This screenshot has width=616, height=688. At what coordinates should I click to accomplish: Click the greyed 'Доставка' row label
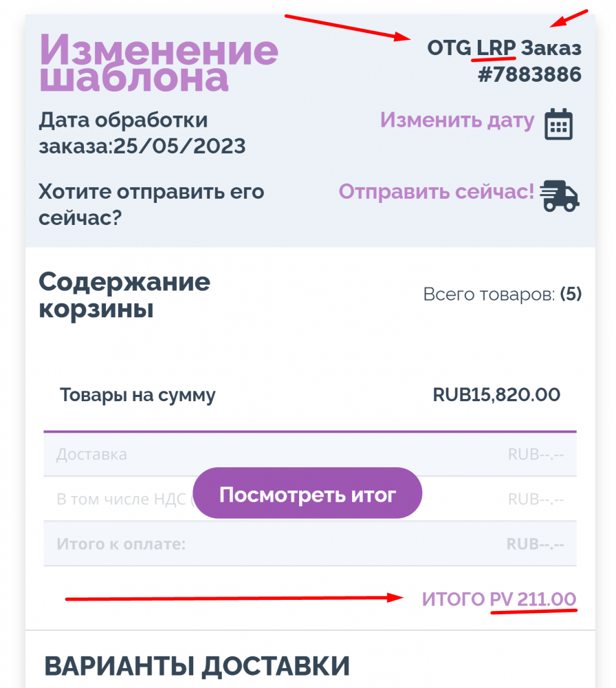(91, 454)
